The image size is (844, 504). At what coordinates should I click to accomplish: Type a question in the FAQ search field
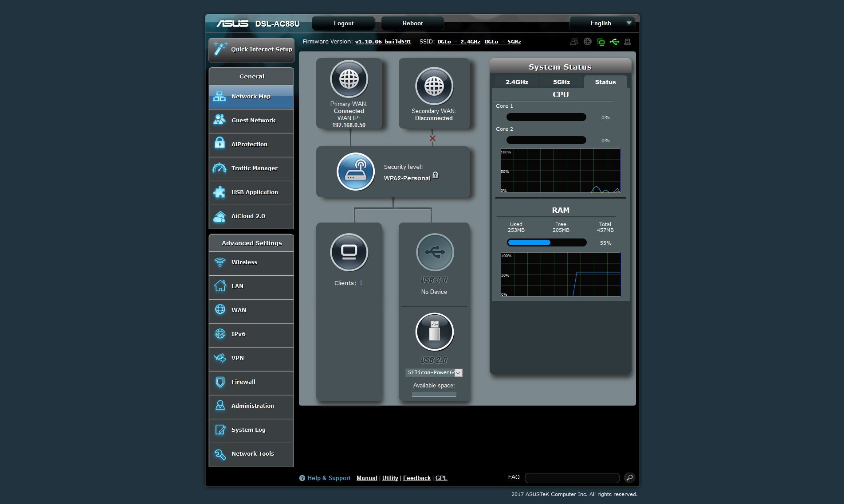click(572, 478)
